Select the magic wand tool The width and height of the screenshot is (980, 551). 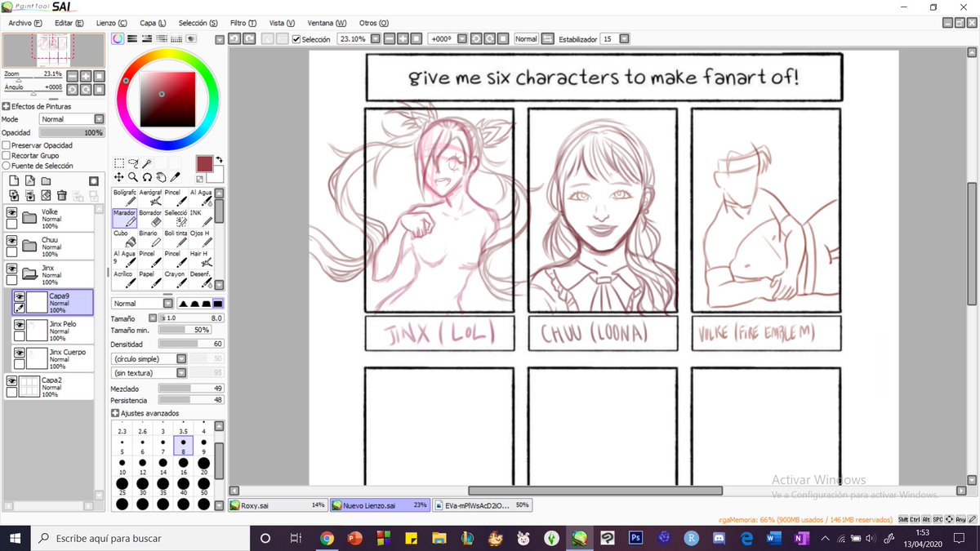pyautogui.click(x=147, y=163)
